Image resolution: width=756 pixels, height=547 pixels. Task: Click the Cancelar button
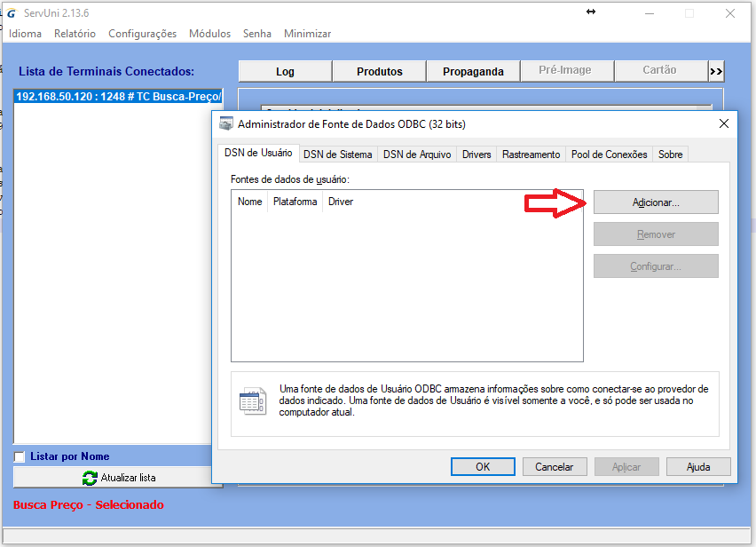554,466
